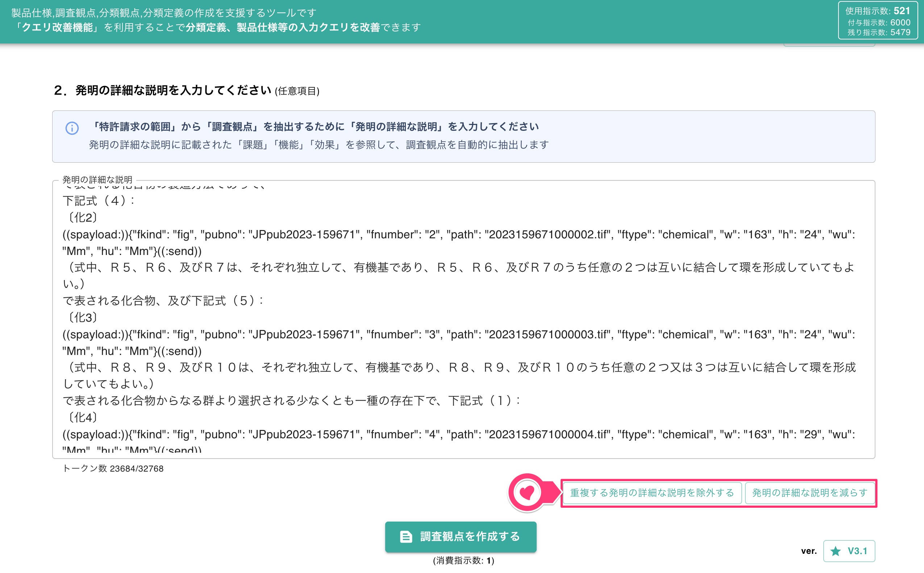924x573 pixels.
Task: Click the 「クエリ改善機能」 header text
Action: coord(57,28)
